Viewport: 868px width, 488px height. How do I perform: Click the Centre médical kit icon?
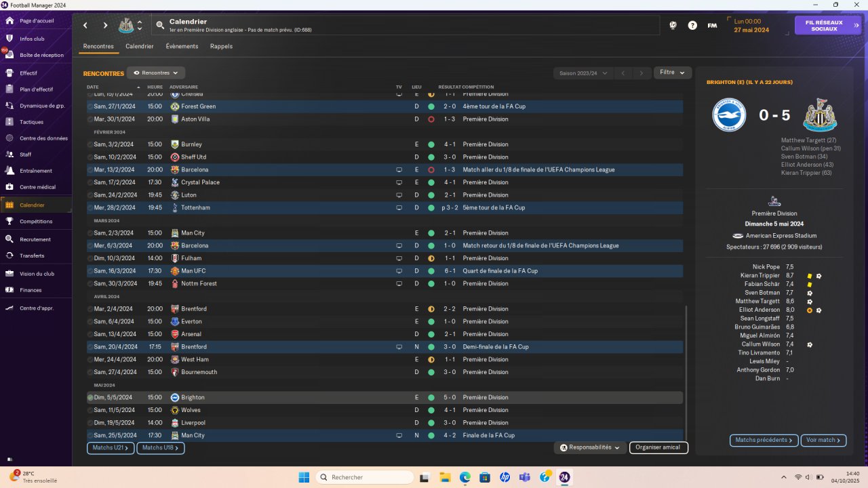click(9, 187)
